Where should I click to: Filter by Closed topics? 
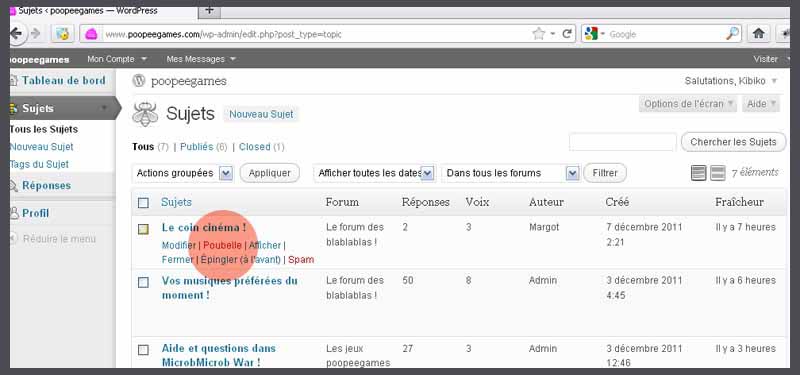click(x=255, y=147)
